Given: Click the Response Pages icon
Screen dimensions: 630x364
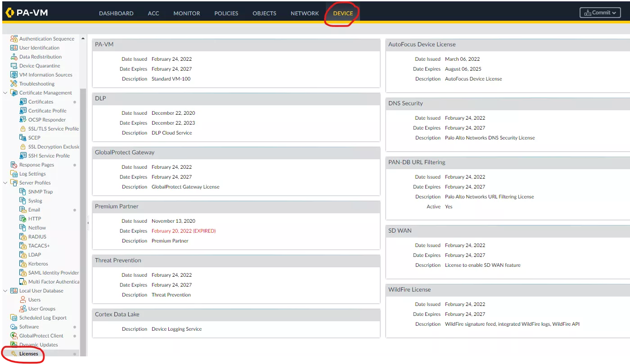Looking at the screenshot, I should pos(14,165).
